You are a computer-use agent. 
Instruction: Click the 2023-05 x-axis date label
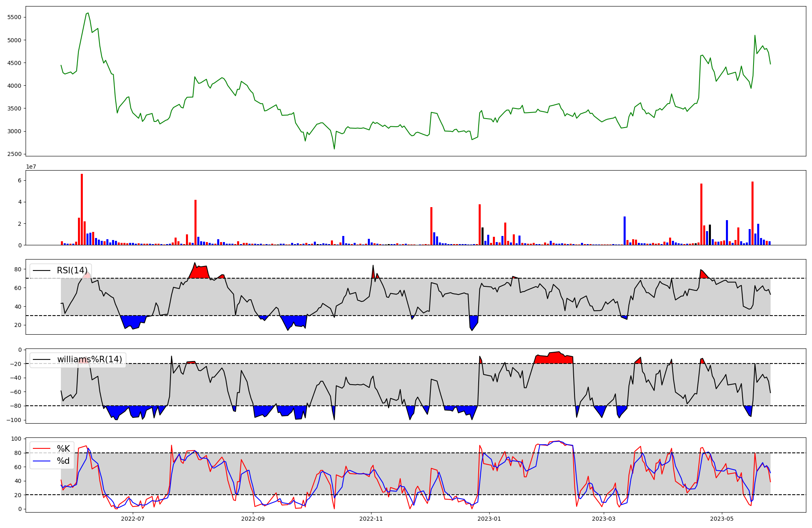(x=722, y=519)
